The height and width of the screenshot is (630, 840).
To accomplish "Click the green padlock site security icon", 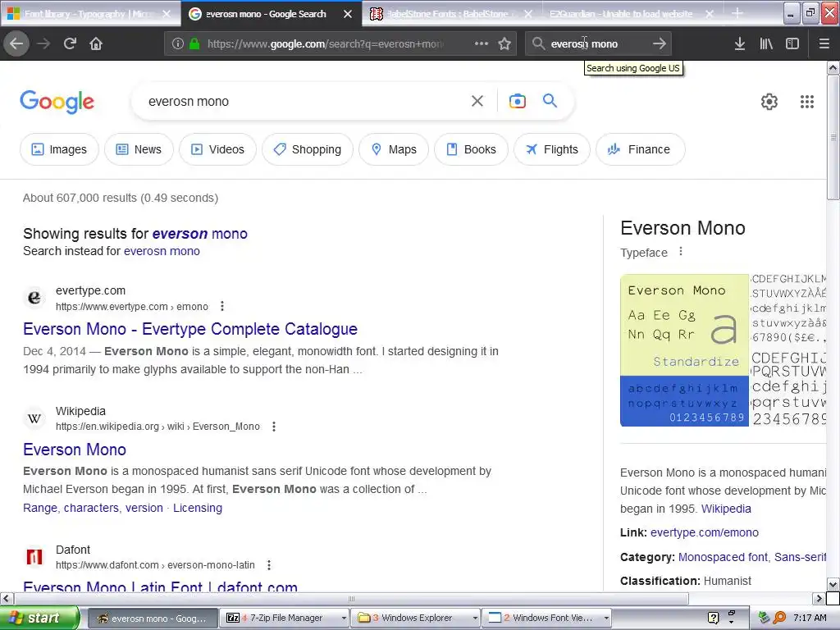I will coord(194,44).
